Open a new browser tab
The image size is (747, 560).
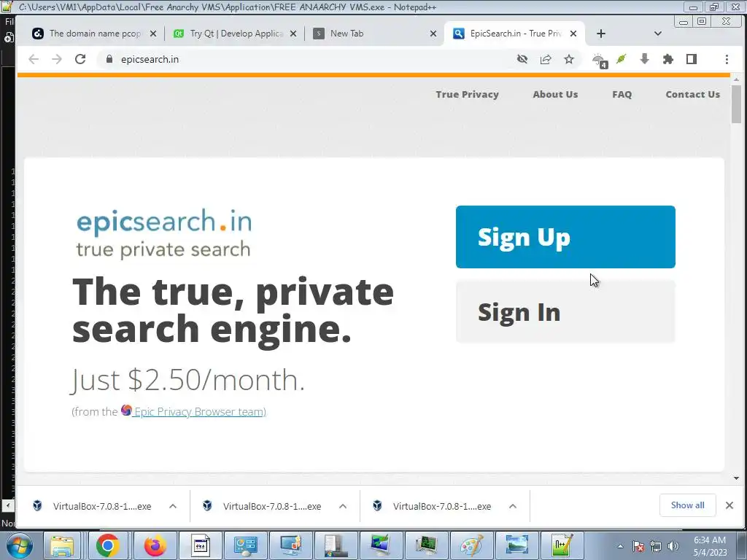(x=601, y=34)
